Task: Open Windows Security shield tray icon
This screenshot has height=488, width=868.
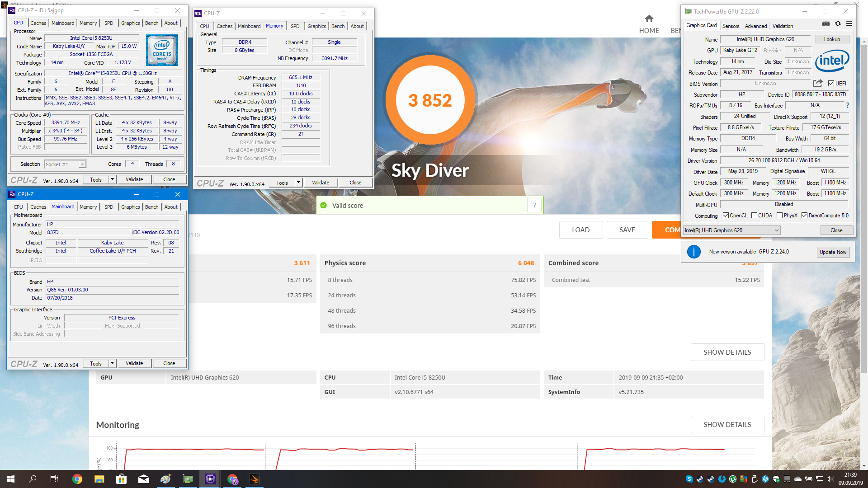Action: (776, 479)
